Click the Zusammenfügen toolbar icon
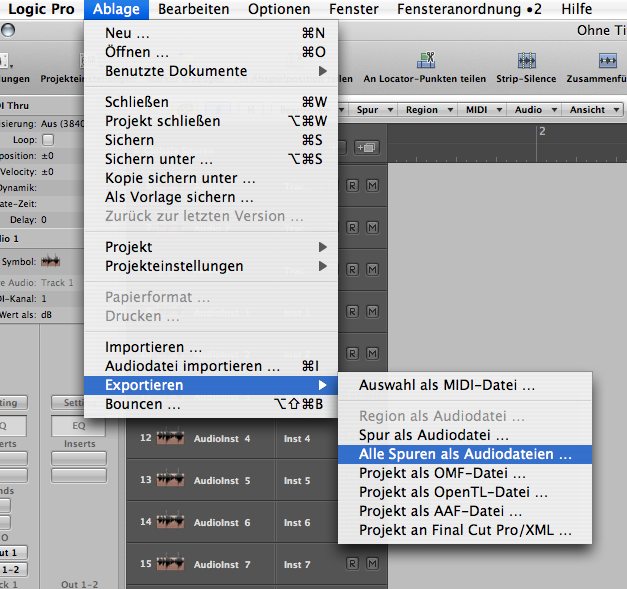Screen dimensions: 627x589 [x=608, y=60]
